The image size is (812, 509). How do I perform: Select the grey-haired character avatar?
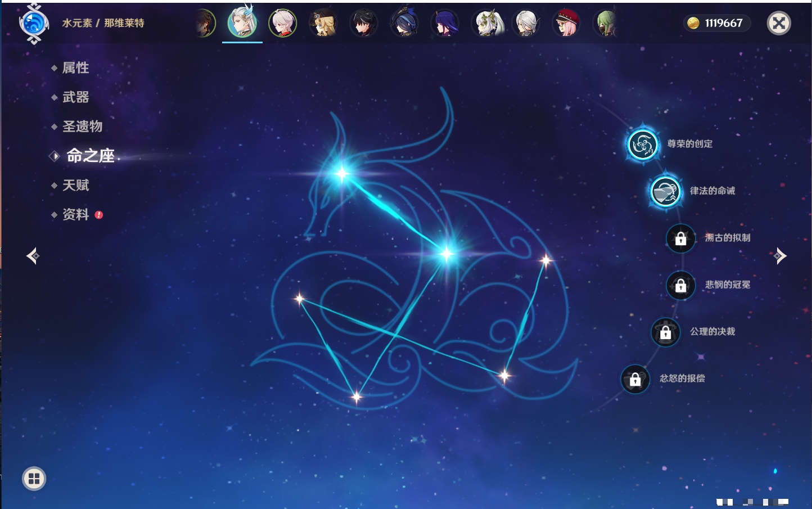point(526,23)
